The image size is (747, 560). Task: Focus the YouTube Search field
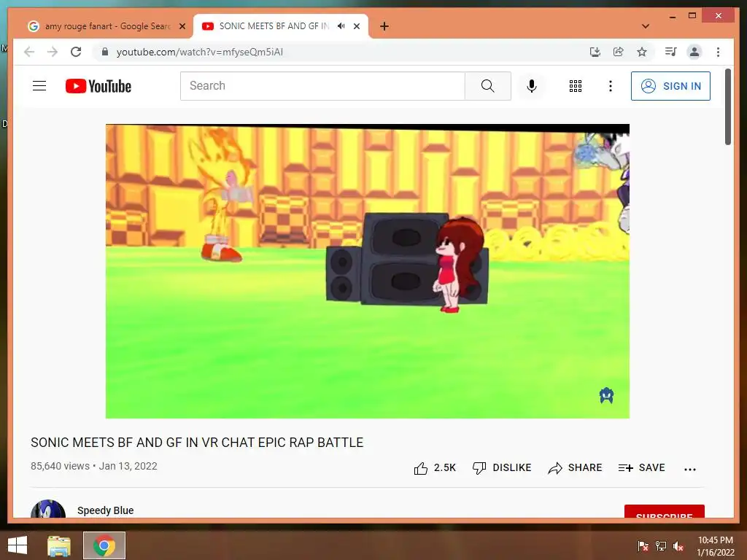(322, 86)
